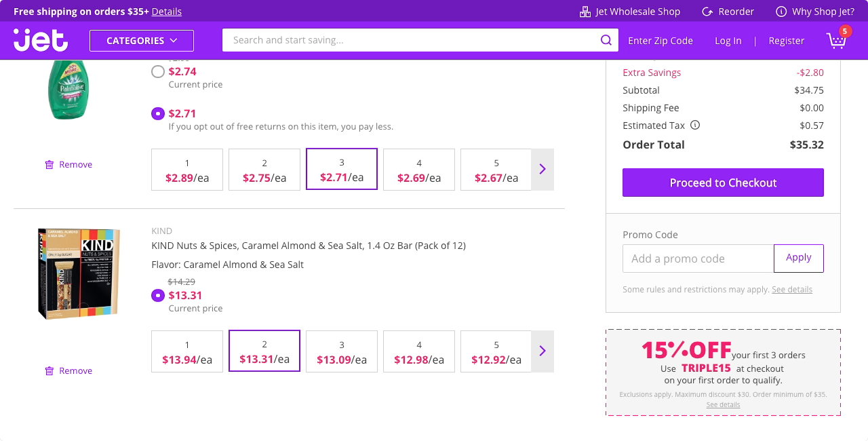Image resolution: width=868 pixels, height=441 pixels.
Task: Click the Estimated Tax info icon
Action: (x=695, y=125)
